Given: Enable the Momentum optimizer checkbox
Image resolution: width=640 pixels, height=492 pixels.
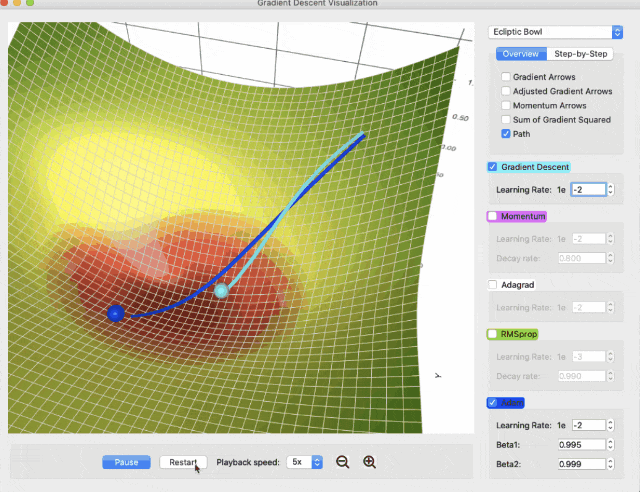Looking at the screenshot, I should pyautogui.click(x=493, y=216).
